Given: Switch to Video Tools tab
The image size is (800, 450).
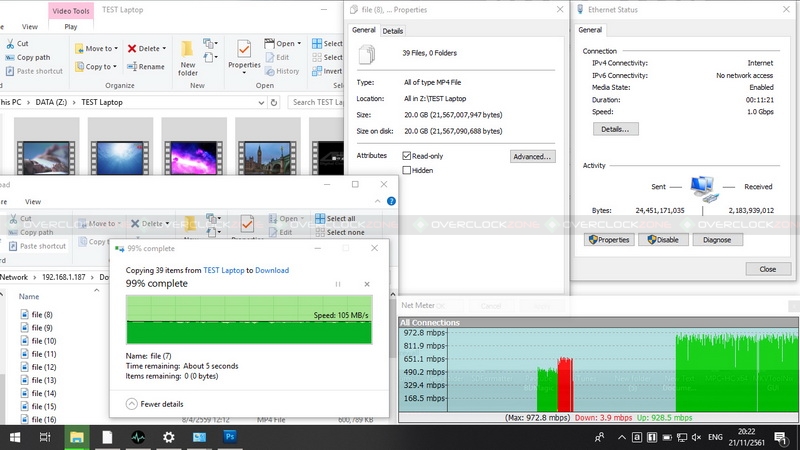Looking at the screenshot, I should coord(71,11).
